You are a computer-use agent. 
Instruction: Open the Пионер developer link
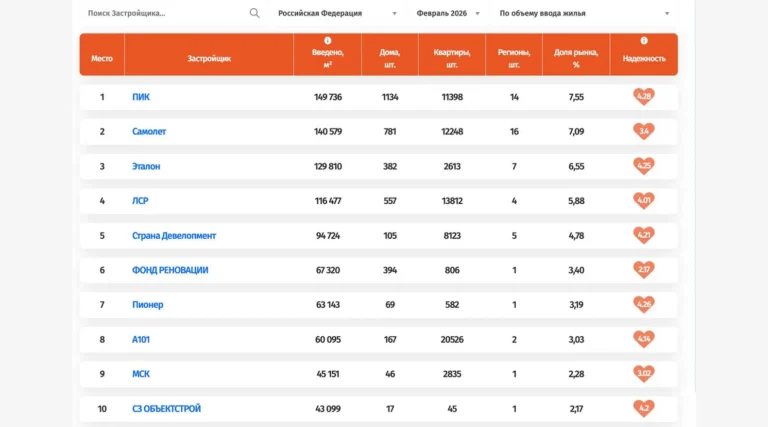coord(148,305)
